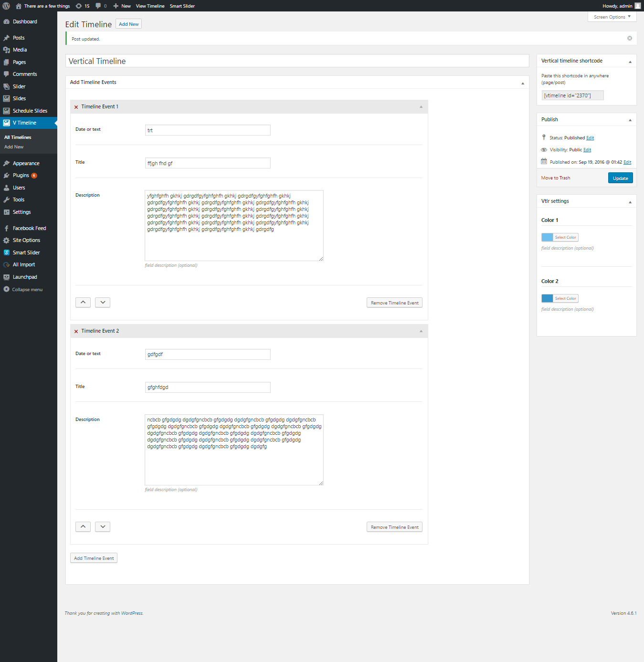
Task: Click the All Import icon
Action: pos(7,264)
